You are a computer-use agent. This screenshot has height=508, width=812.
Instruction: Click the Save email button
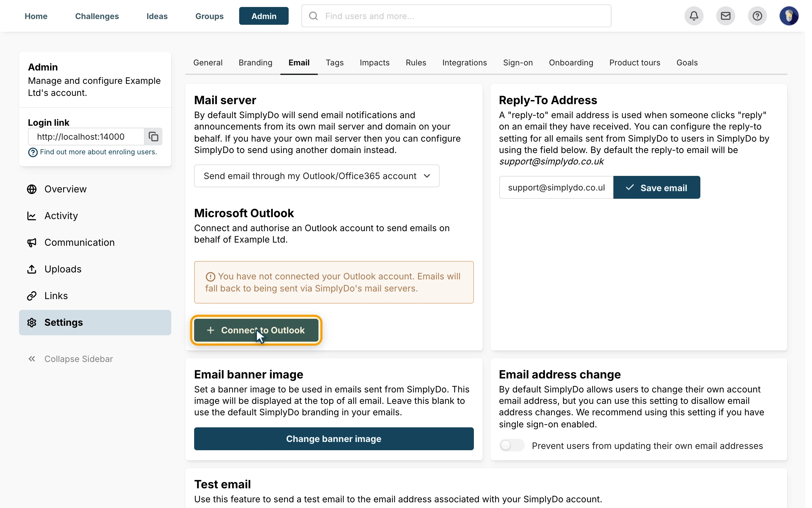point(657,187)
